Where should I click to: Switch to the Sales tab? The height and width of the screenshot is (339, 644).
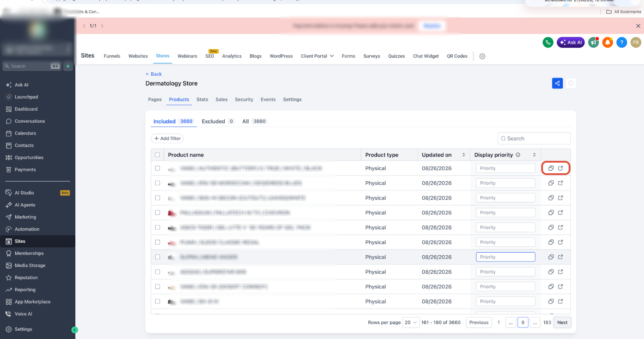(222, 99)
